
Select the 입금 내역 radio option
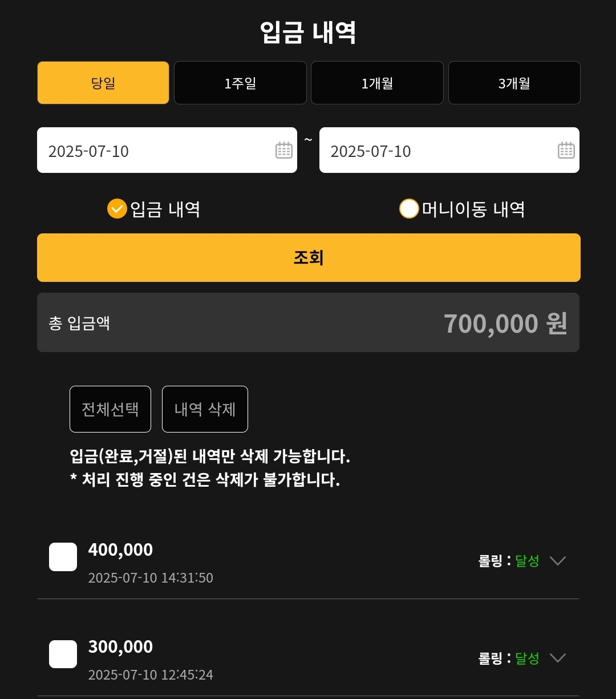(x=117, y=209)
